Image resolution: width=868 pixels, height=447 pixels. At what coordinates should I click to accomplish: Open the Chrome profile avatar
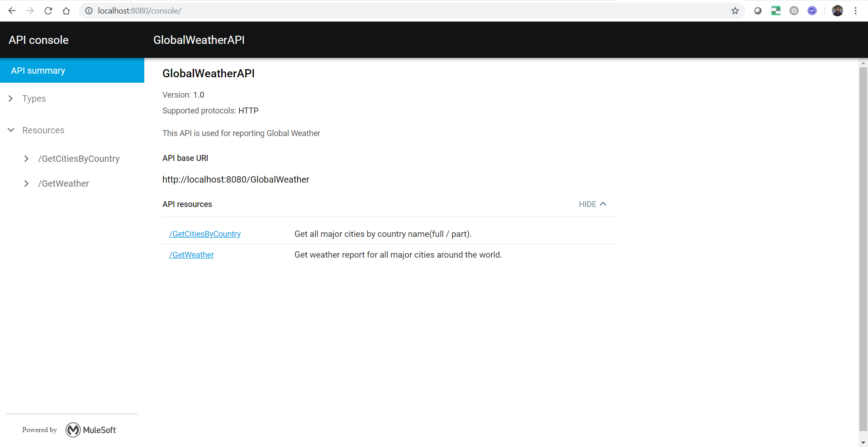tap(837, 11)
